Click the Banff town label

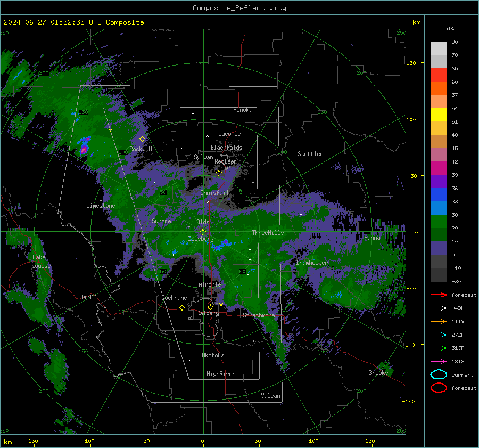[88, 297]
